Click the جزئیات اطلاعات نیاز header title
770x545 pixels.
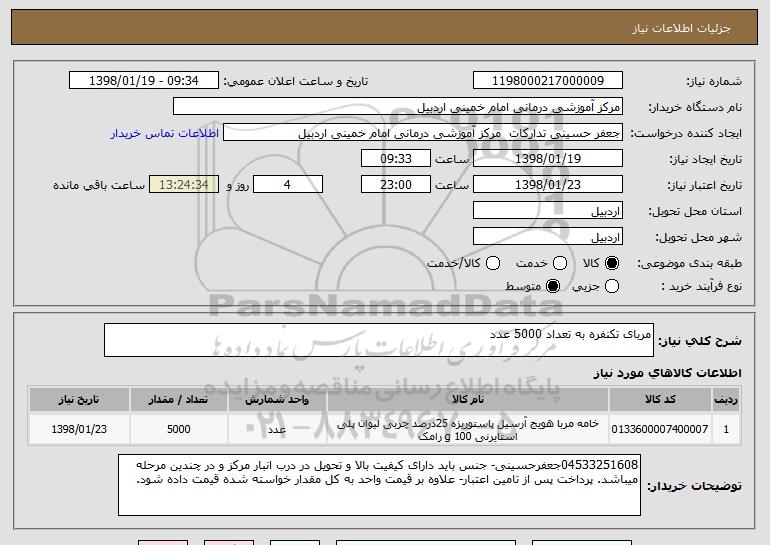(681, 28)
